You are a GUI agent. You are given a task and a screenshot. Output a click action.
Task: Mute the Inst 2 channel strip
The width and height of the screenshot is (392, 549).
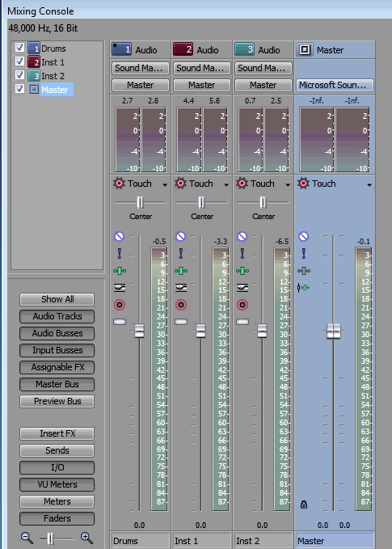click(x=242, y=237)
